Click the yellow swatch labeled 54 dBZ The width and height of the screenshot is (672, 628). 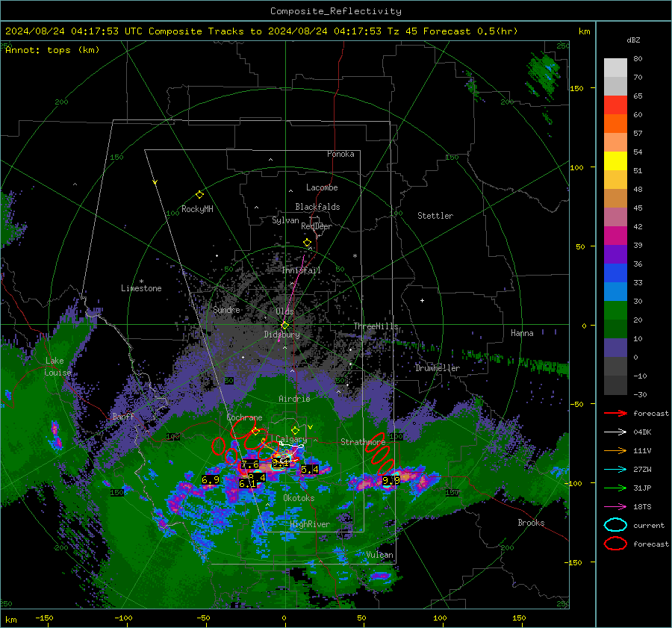coord(615,161)
